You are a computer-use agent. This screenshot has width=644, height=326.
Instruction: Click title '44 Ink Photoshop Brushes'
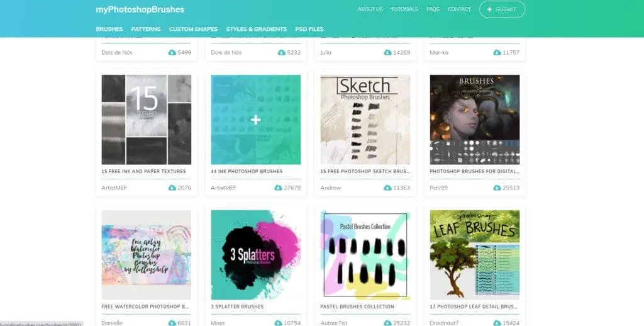(x=247, y=171)
